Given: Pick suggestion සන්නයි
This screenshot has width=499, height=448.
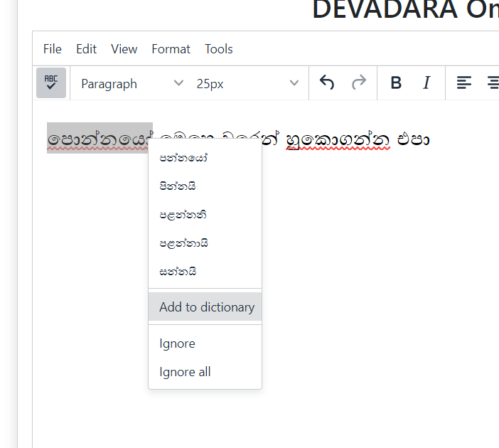Looking at the screenshot, I should click(205, 272).
